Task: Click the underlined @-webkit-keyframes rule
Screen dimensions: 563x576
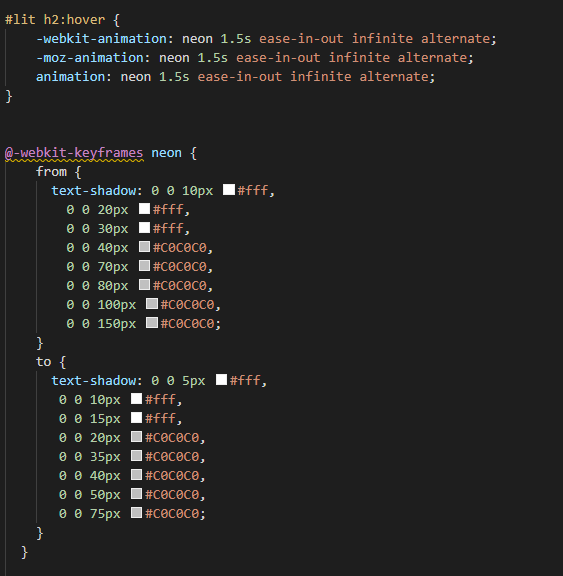Action: pyautogui.click(x=74, y=153)
